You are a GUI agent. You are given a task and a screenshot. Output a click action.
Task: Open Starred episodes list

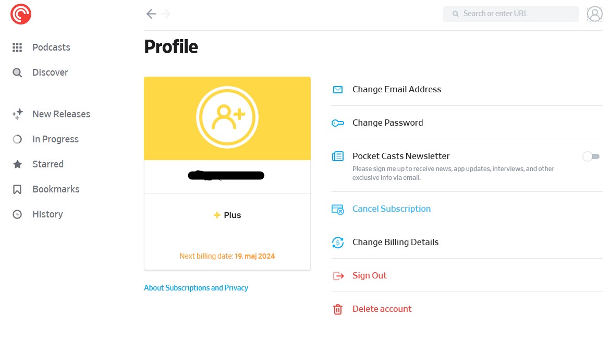pyautogui.click(x=48, y=164)
